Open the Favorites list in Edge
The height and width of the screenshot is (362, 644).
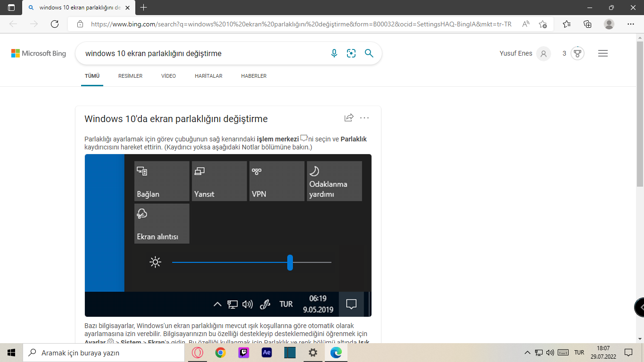567,24
